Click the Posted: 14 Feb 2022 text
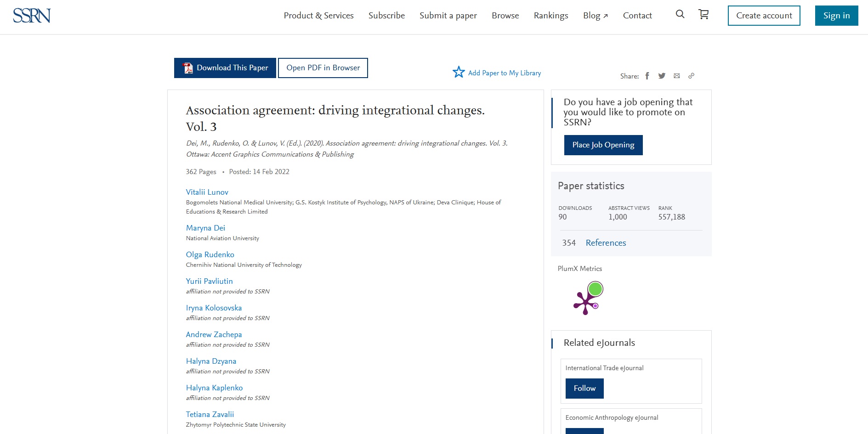868x434 pixels. click(x=259, y=172)
